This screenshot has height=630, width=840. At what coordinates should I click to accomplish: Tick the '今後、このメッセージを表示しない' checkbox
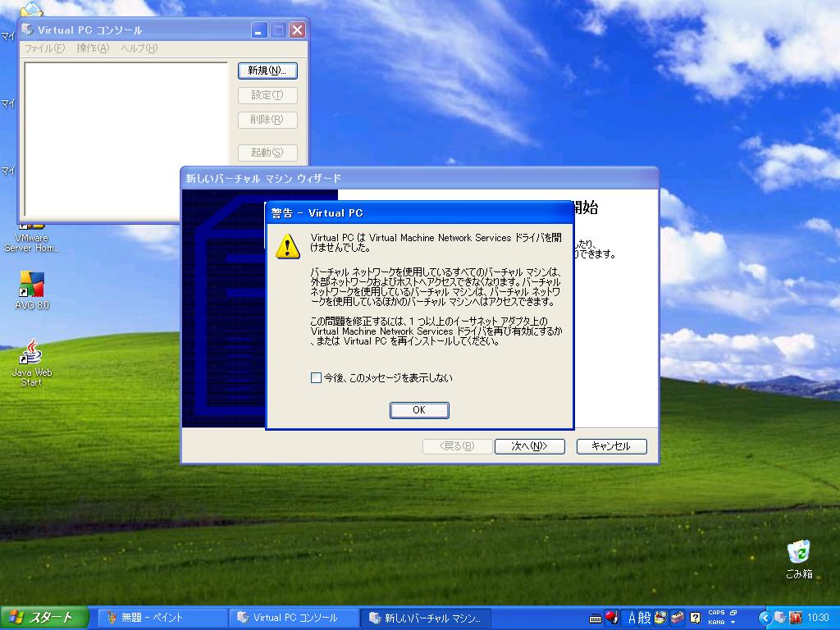click(316, 378)
